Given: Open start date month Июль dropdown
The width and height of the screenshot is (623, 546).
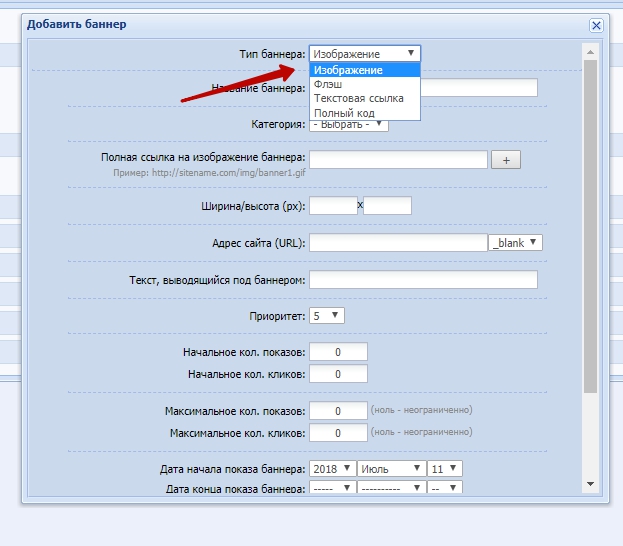Looking at the screenshot, I should coord(390,468).
